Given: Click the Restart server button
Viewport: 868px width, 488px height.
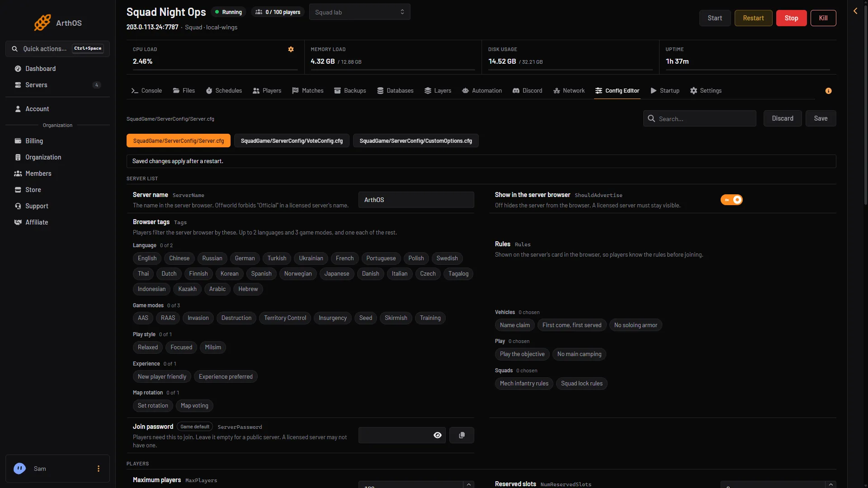Looking at the screenshot, I should coord(753,18).
